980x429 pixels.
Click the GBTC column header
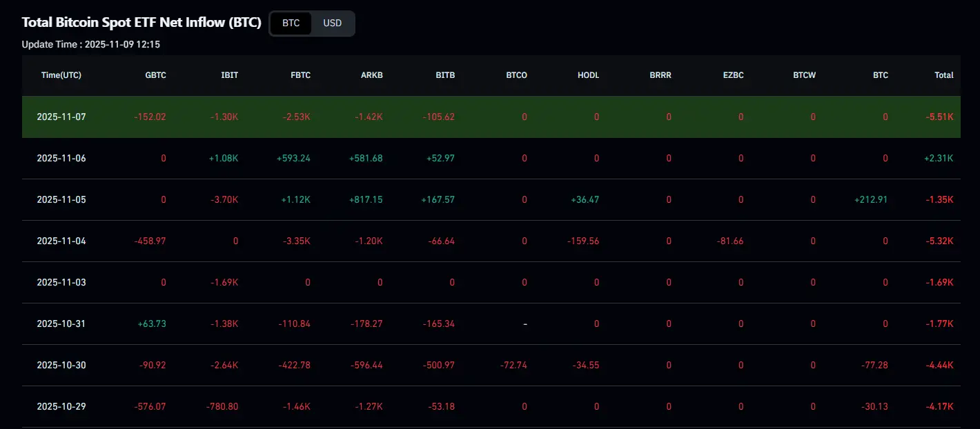point(155,75)
